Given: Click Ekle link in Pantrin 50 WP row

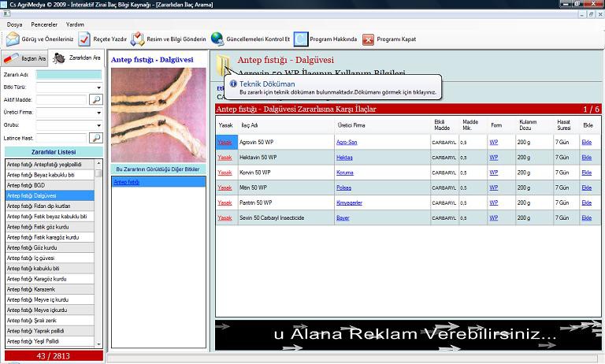Looking at the screenshot, I should coord(586,202).
